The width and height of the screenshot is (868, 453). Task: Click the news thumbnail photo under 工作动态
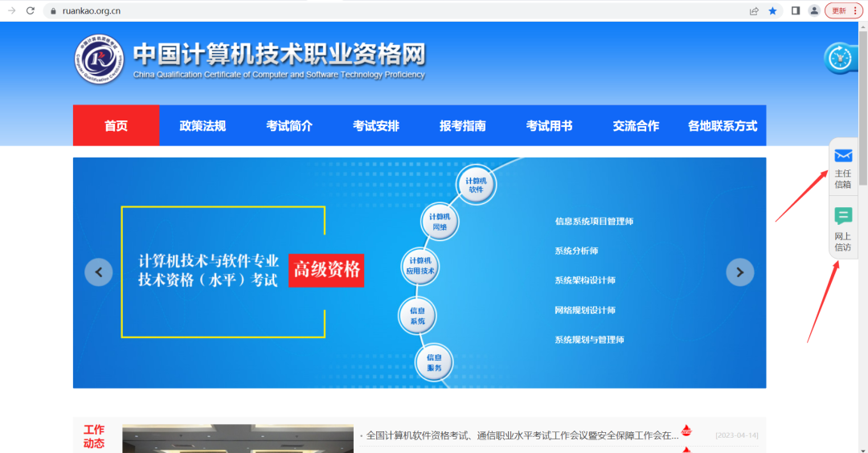[x=237, y=439]
